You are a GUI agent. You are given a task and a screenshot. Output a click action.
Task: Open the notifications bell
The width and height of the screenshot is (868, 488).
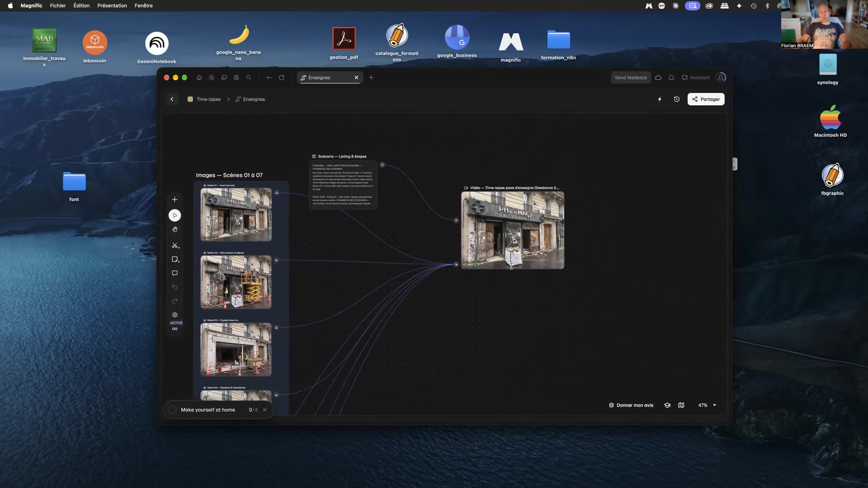[671, 78]
